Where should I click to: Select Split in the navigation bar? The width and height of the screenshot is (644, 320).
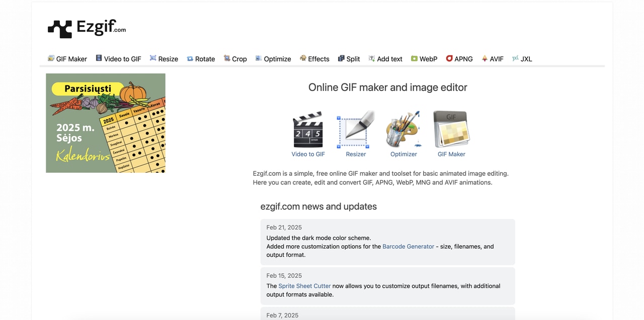349,59
